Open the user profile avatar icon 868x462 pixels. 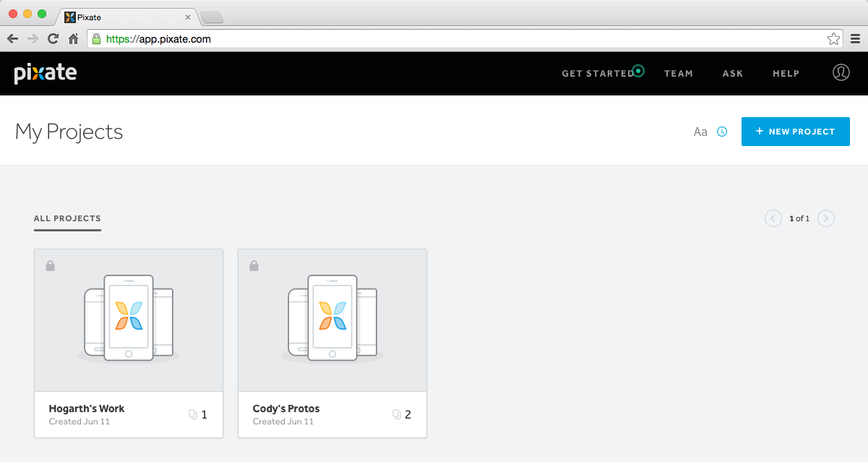coord(841,72)
